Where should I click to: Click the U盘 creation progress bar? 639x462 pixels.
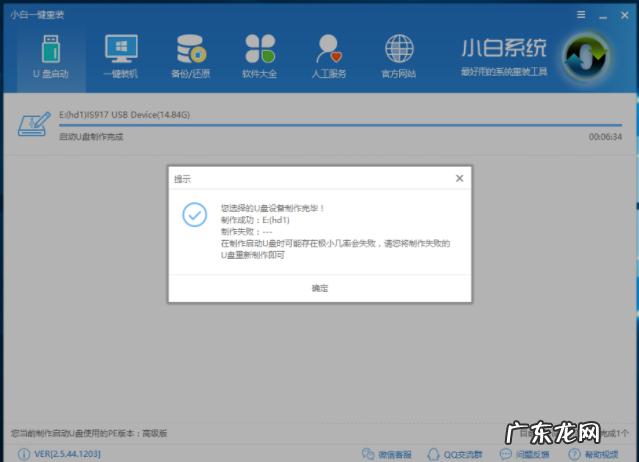pyautogui.click(x=340, y=125)
